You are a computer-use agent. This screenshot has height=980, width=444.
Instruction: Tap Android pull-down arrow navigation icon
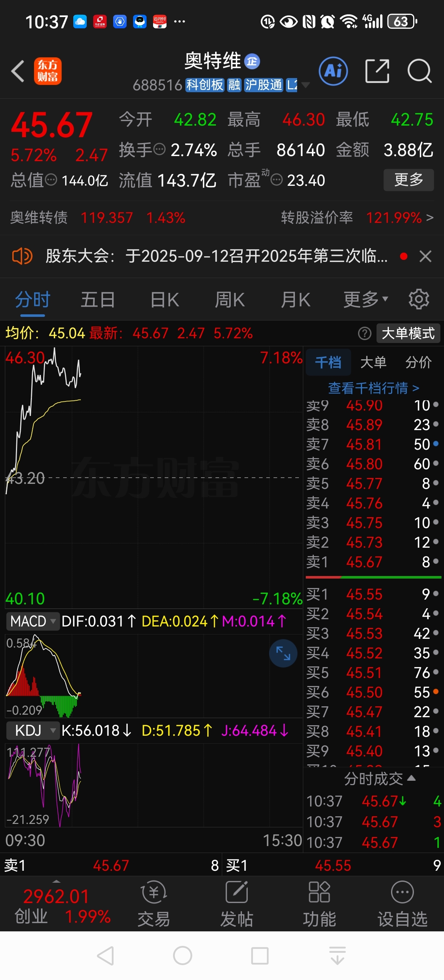(338, 956)
